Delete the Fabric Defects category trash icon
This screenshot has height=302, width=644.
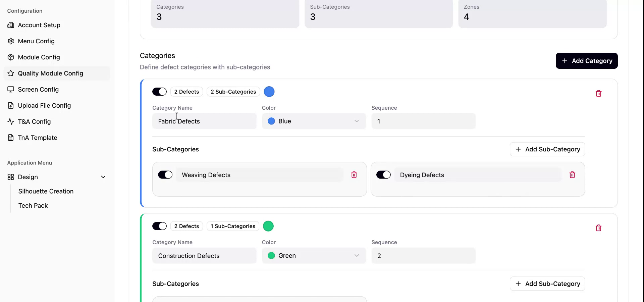[x=598, y=93]
